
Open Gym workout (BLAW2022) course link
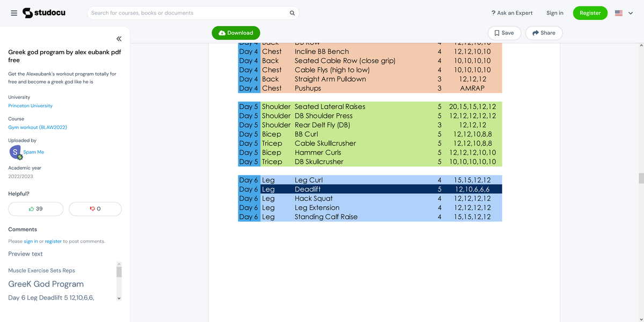(x=38, y=127)
